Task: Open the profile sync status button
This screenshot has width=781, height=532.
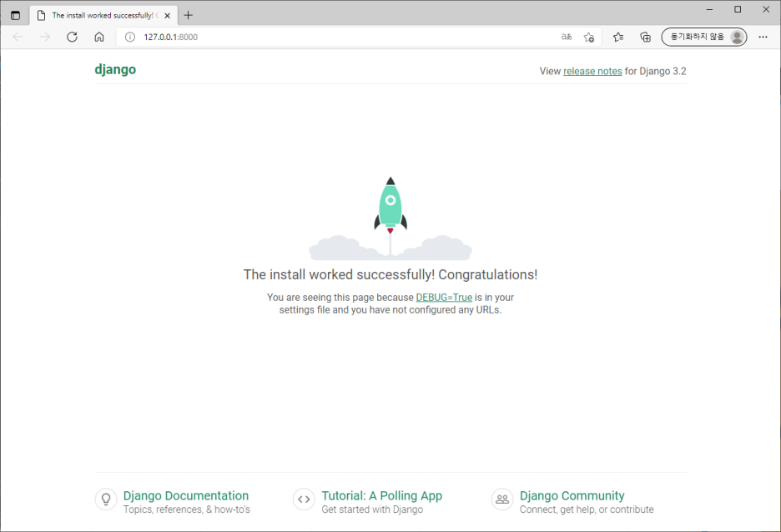Action: pyautogui.click(x=703, y=37)
